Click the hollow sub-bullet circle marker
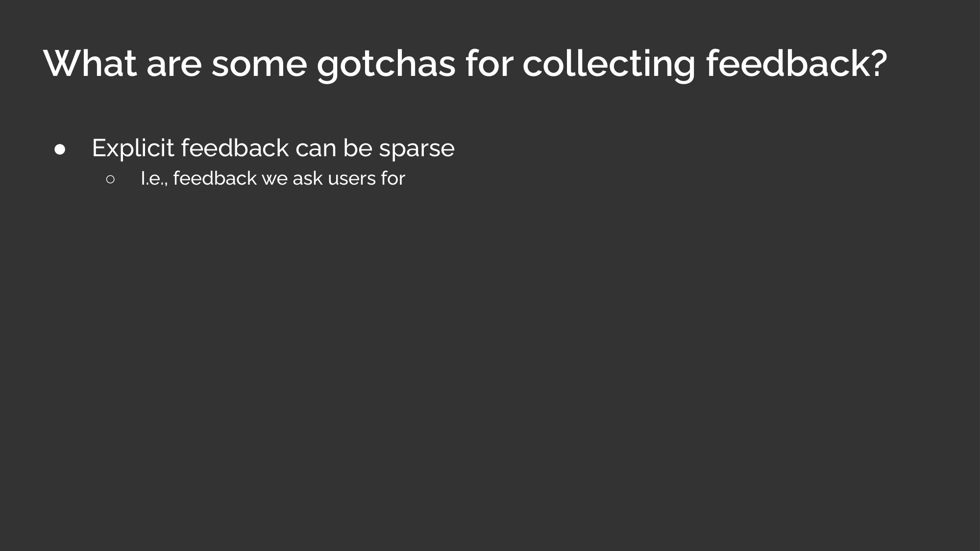The image size is (980, 551). 110,179
